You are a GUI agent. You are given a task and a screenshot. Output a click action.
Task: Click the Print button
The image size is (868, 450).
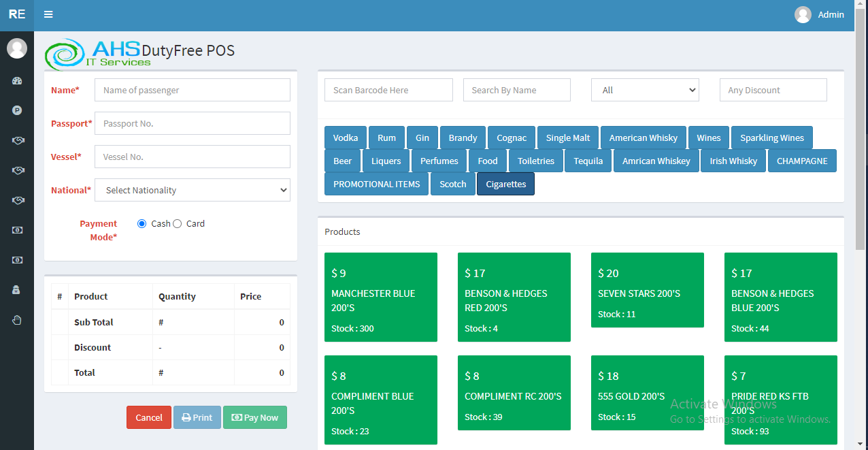[x=197, y=417]
